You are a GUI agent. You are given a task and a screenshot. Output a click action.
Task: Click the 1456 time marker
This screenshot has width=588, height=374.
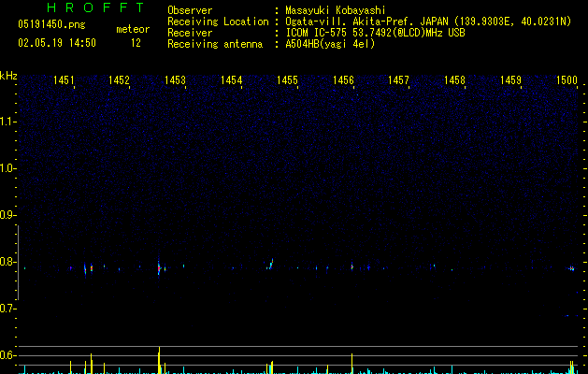(x=343, y=80)
